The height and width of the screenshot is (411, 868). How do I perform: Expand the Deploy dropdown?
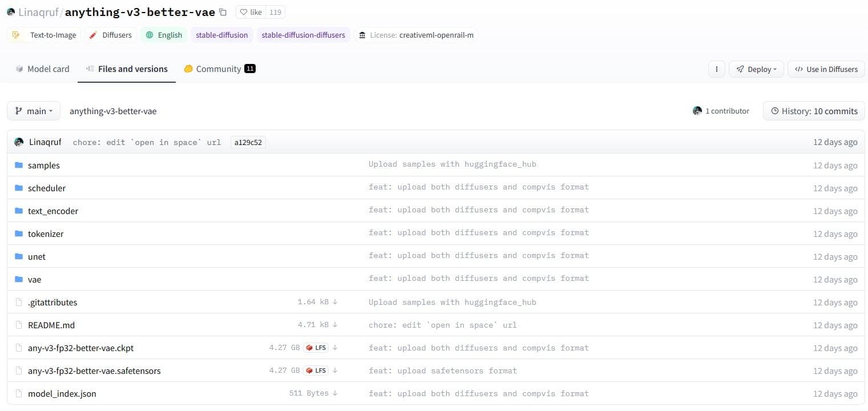pos(756,69)
